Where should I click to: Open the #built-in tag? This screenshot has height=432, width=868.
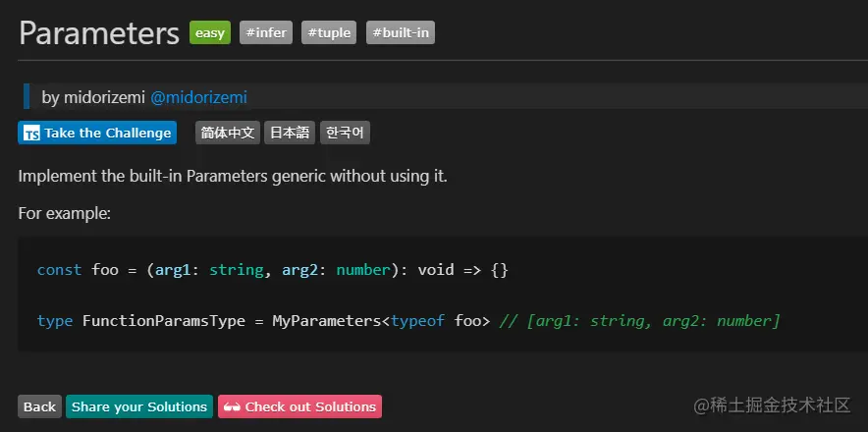401,33
